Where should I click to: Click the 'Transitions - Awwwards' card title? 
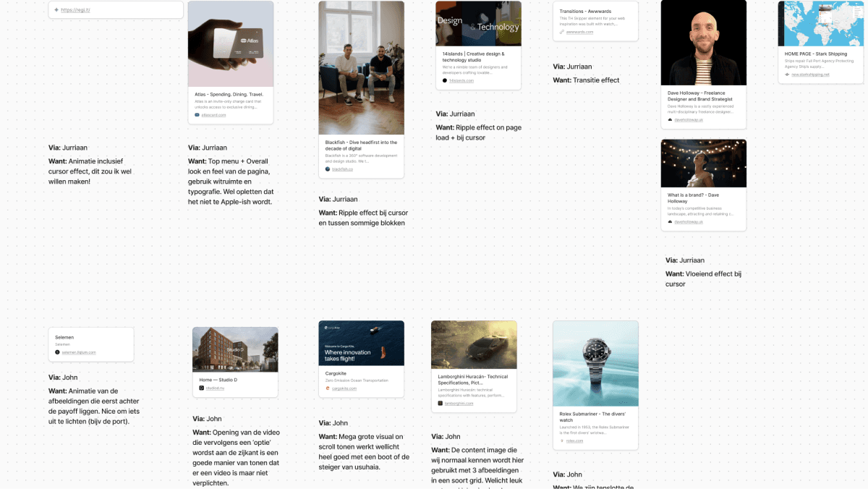pos(587,11)
